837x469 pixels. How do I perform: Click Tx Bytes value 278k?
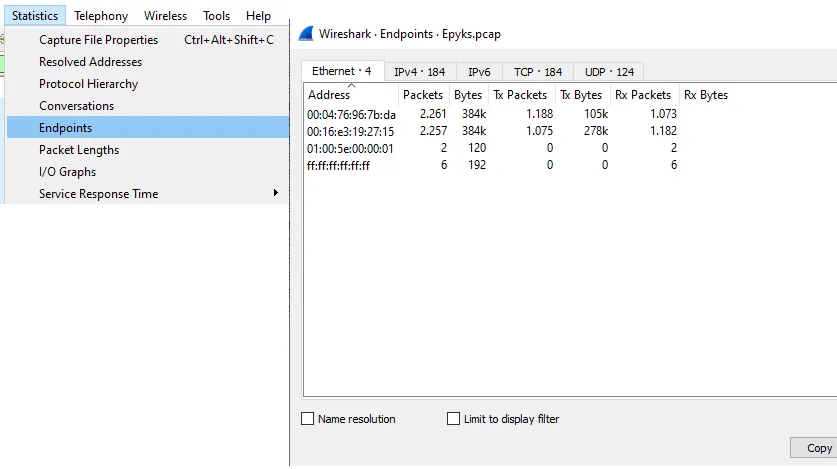coord(596,131)
